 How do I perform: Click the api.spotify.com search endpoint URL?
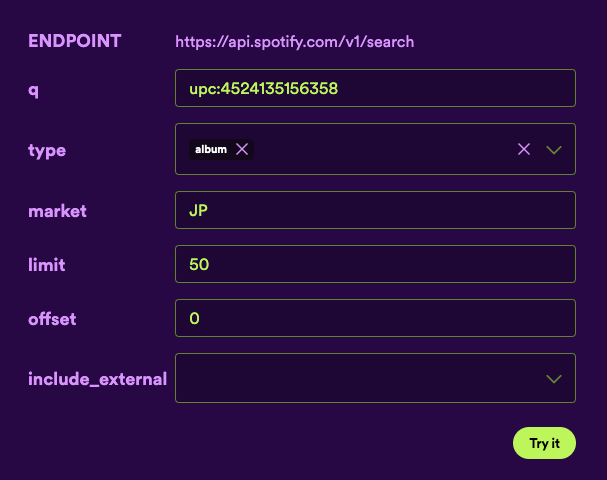pyautogui.click(x=294, y=42)
